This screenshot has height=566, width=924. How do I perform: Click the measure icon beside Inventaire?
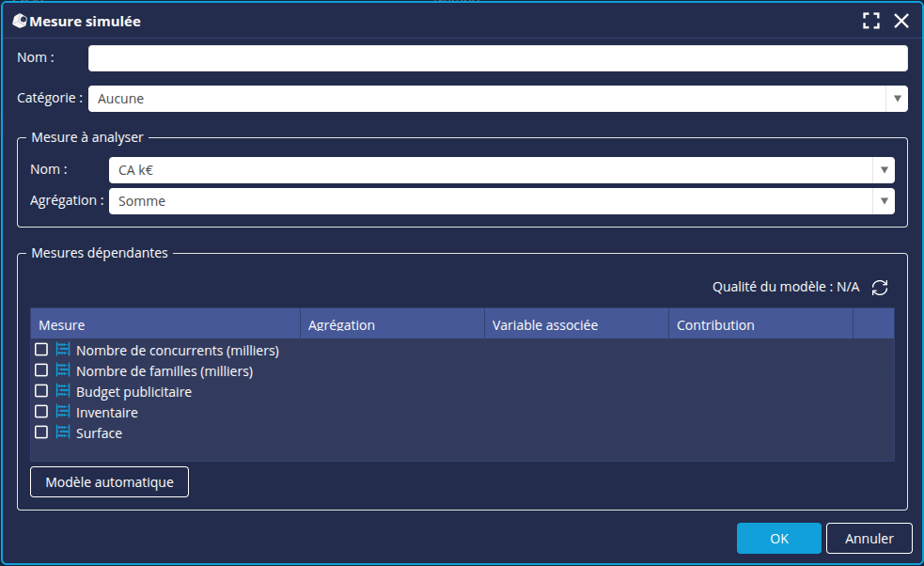(63, 412)
